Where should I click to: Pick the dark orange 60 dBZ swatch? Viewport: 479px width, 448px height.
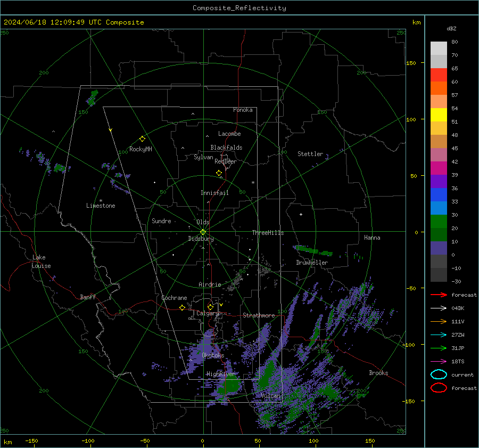tap(439, 88)
